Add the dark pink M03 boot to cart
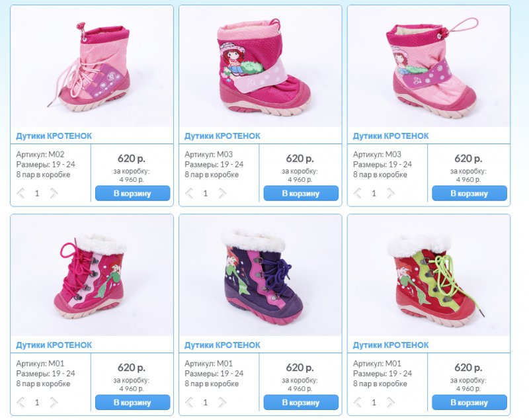Screen dimensions: 529x420 (x=301, y=193)
